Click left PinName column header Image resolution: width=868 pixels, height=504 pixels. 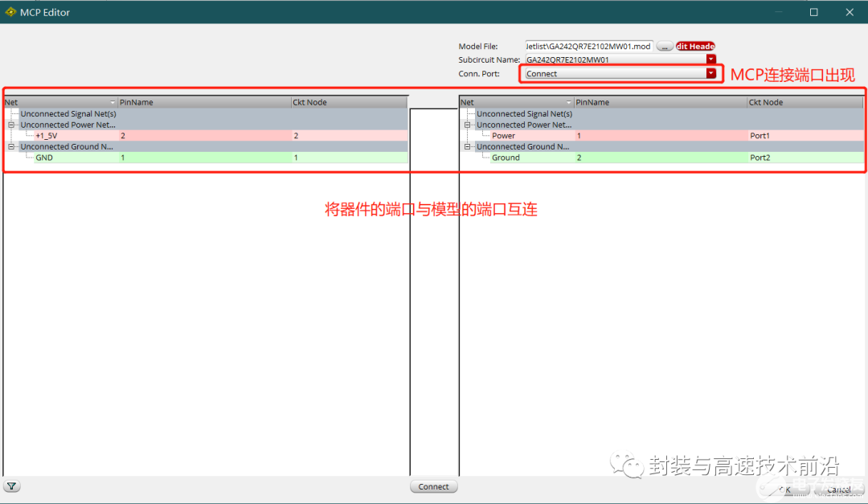point(204,102)
